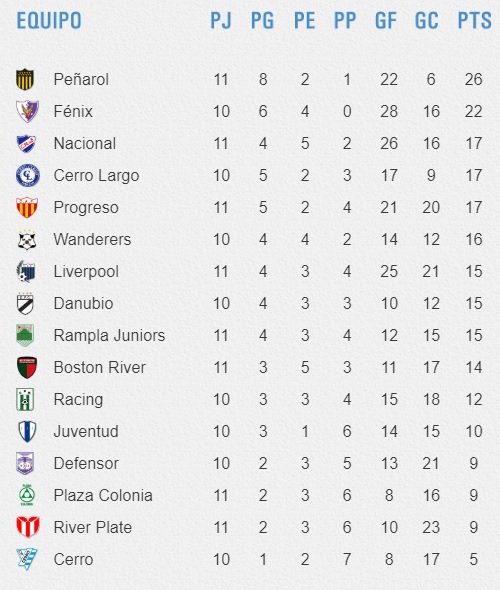The width and height of the screenshot is (500, 590).
Task: Click the Rampla Juniors green crest
Action: click(x=25, y=335)
